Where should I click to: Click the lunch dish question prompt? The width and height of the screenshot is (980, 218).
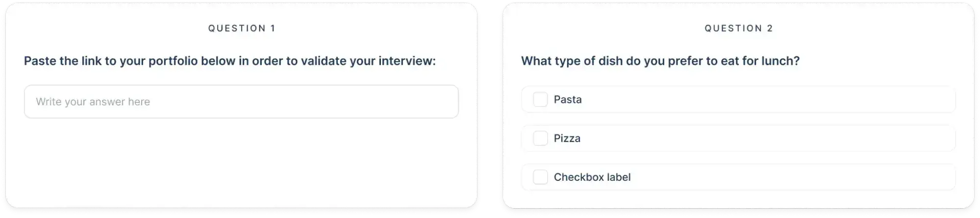660,61
